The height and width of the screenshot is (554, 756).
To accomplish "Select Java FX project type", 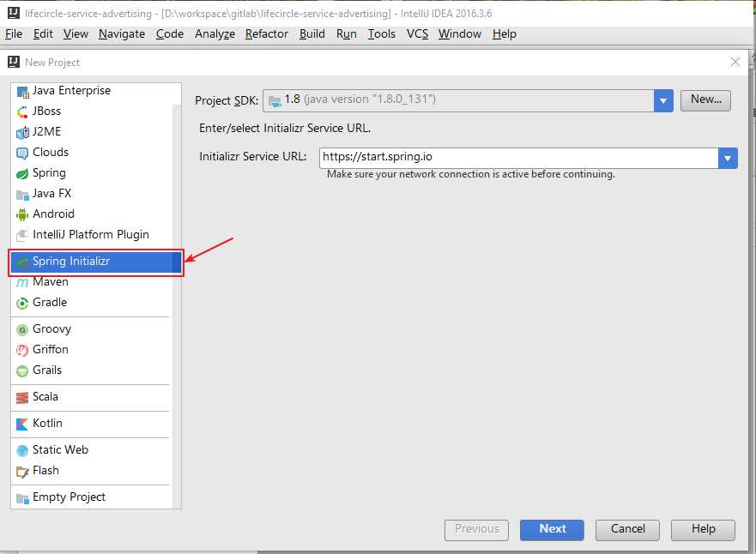I will click(92, 194).
